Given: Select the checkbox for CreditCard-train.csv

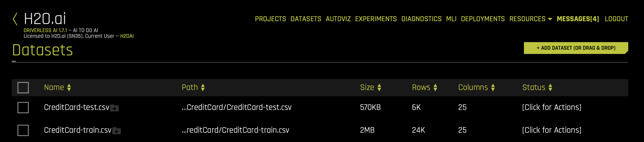Looking at the screenshot, I should pyautogui.click(x=23, y=130).
